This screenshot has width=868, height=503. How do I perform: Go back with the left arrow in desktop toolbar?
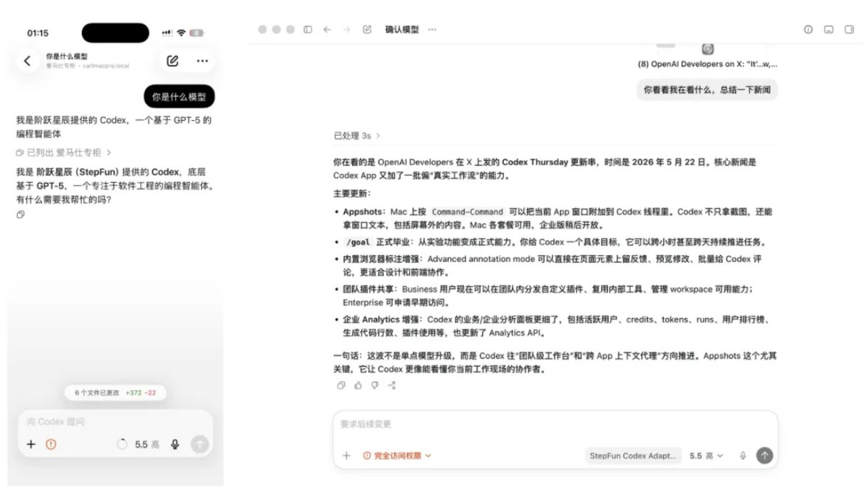click(x=327, y=30)
